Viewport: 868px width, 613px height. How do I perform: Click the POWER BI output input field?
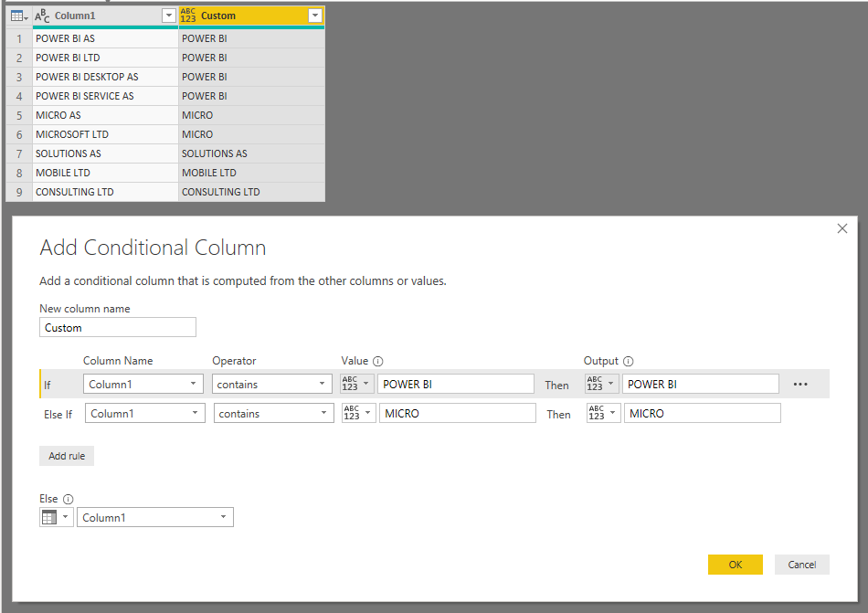pos(700,384)
